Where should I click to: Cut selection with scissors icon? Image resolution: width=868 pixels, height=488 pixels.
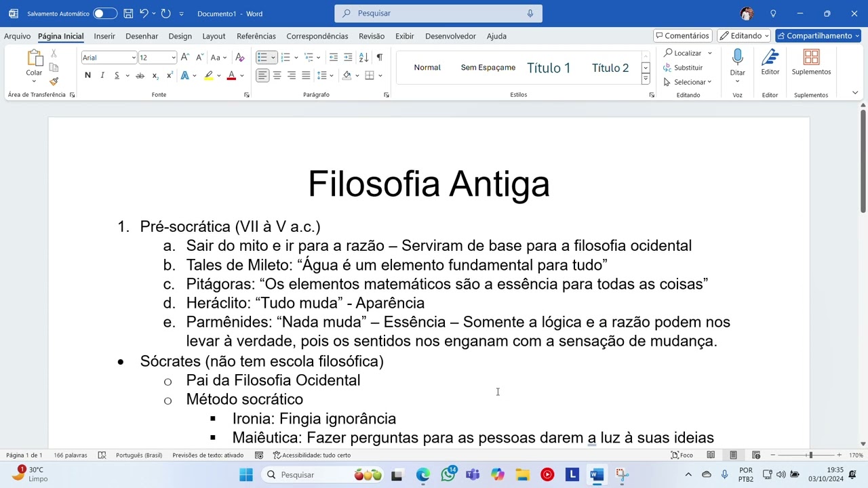coord(54,54)
